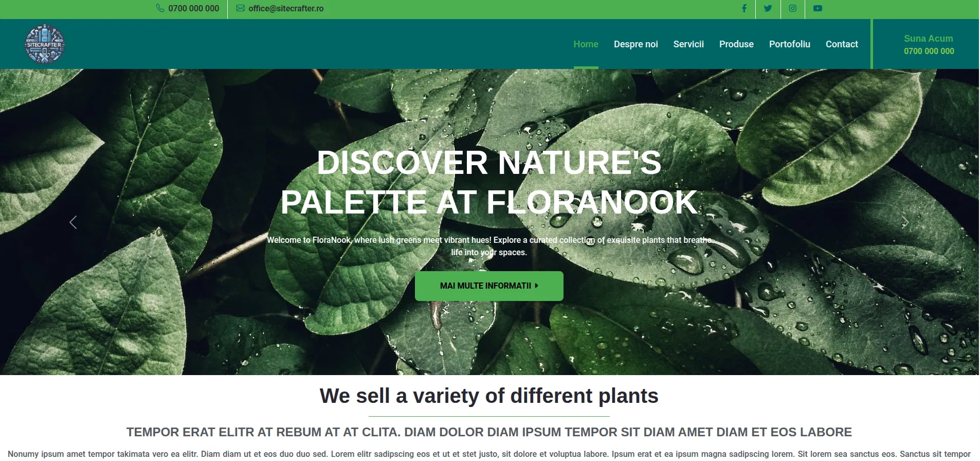Open the Portofoliu page
Image resolution: width=980 pixels, height=461 pixels.
tap(789, 44)
